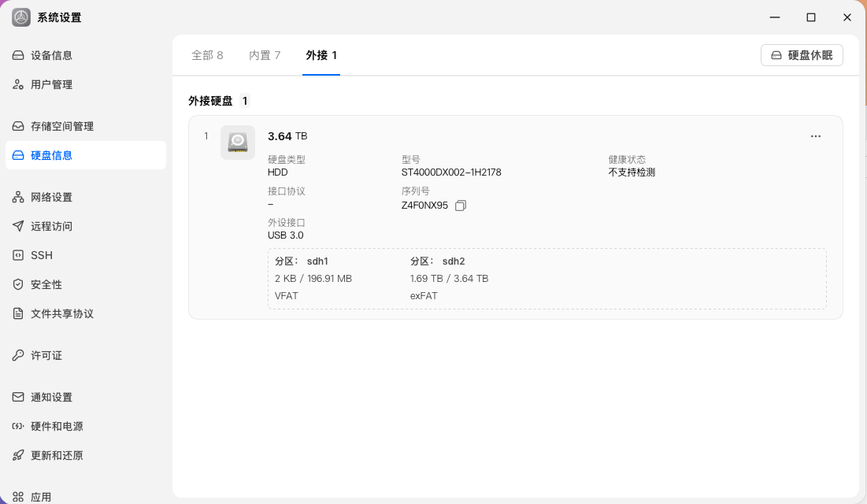The image size is (867, 504).
Task: Click the USB 3.0 interface value
Action: [x=285, y=235]
